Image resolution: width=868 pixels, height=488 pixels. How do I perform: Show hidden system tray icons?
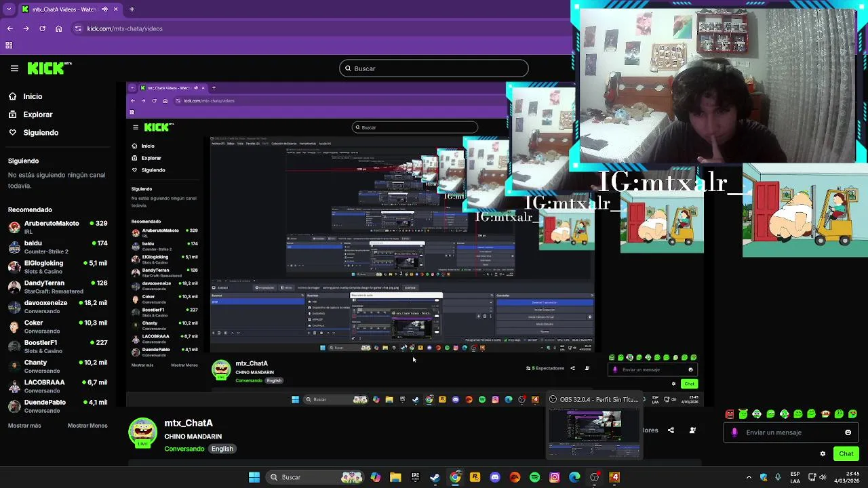pos(749,477)
